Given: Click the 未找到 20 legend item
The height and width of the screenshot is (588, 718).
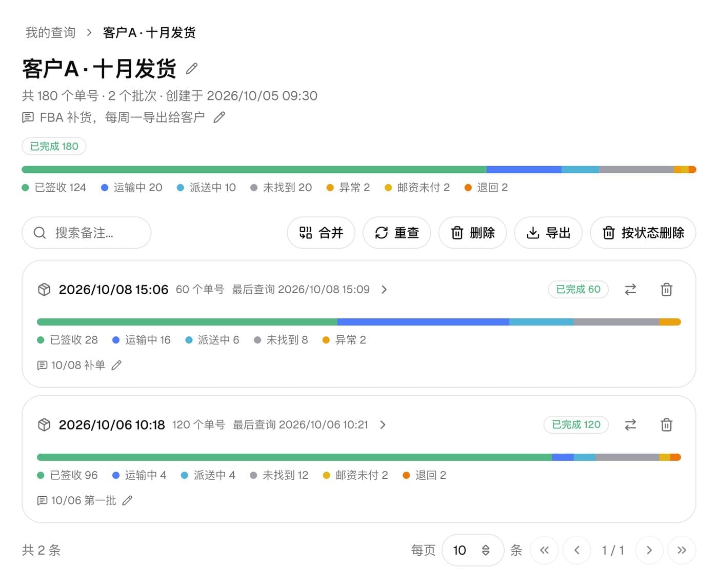Looking at the screenshot, I should pyautogui.click(x=281, y=188).
